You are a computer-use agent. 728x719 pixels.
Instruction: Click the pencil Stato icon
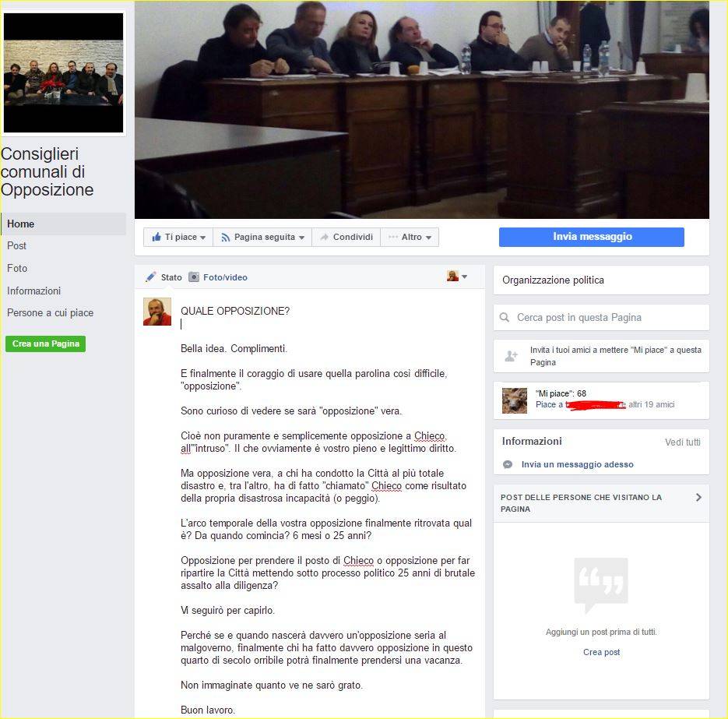[x=150, y=277]
